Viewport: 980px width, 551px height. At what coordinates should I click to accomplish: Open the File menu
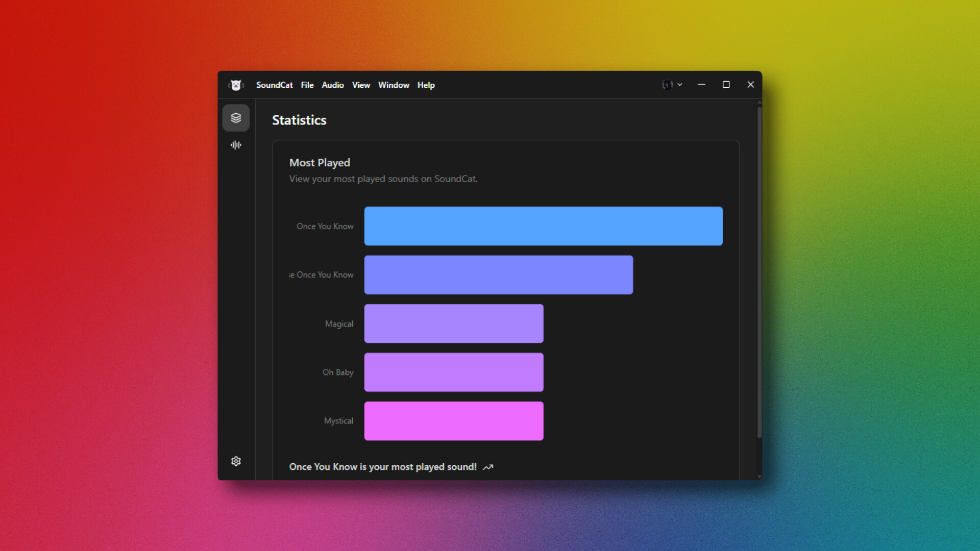(x=307, y=85)
